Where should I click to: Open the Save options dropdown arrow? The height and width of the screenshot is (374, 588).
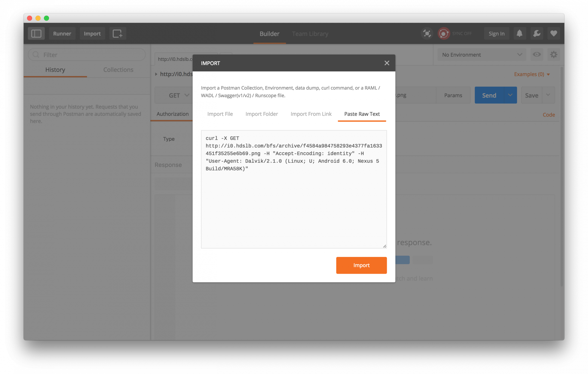tap(548, 95)
